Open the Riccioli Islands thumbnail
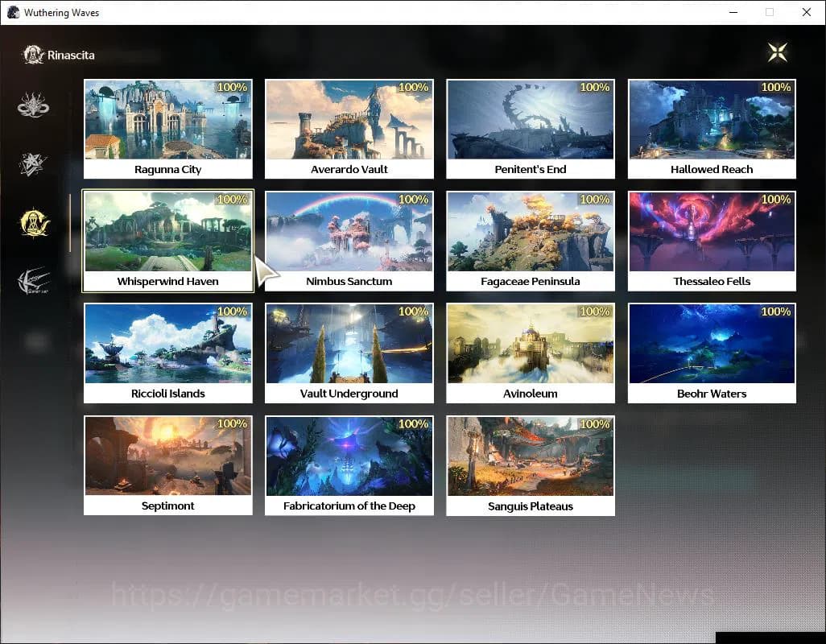826x644 pixels. (x=168, y=344)
